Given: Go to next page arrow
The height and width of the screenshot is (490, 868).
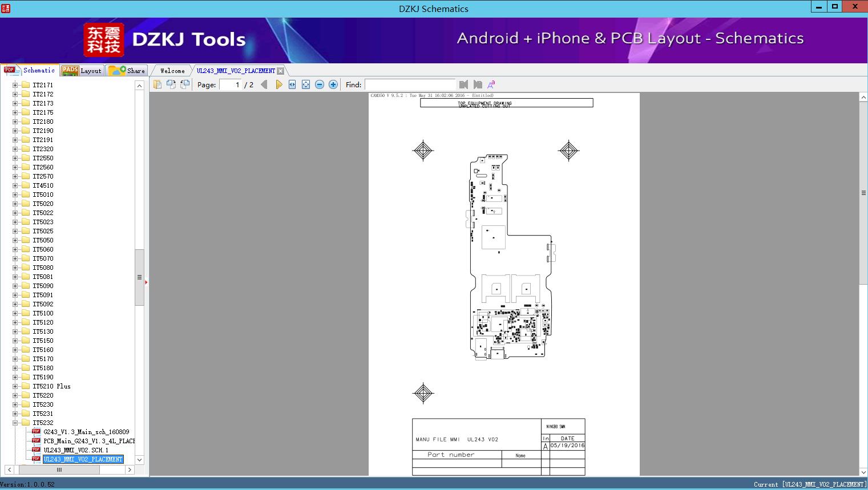Looking at the screenshot, I should coord(278,84).
